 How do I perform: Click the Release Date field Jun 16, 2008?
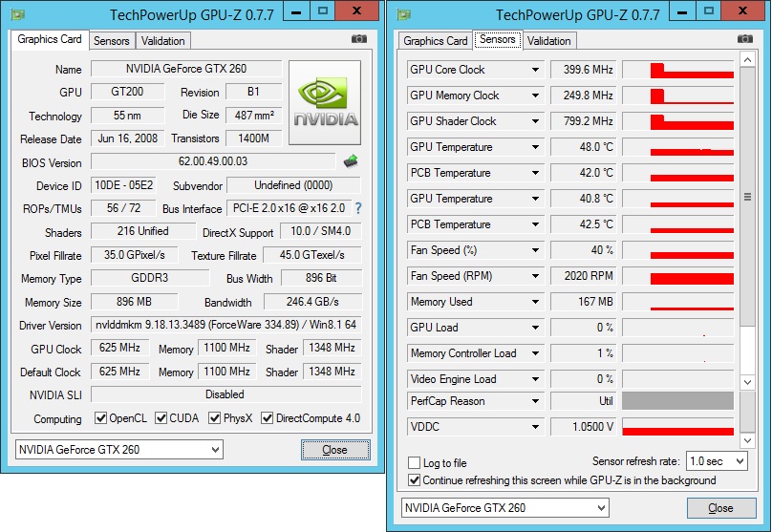tap(127, 138)
